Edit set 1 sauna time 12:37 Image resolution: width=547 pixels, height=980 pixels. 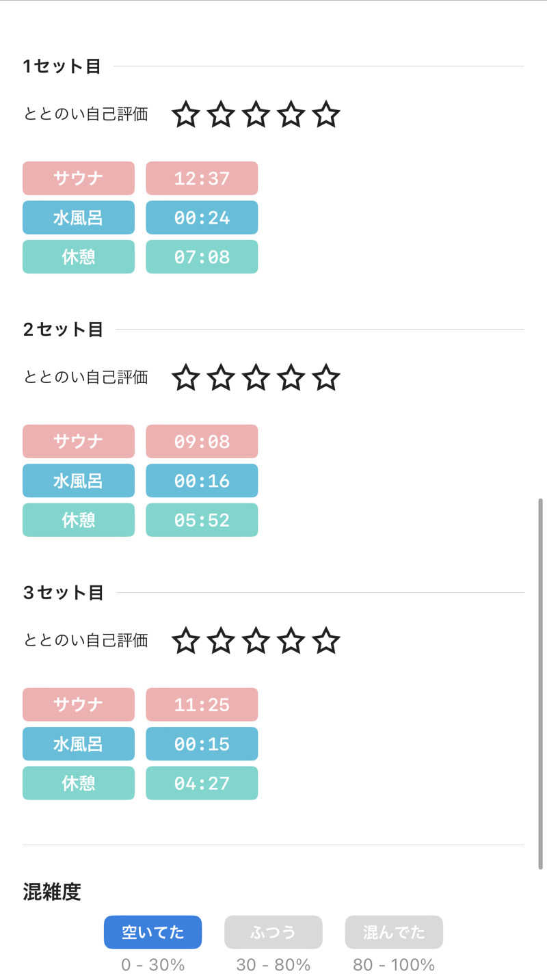(x=202, y=178)
